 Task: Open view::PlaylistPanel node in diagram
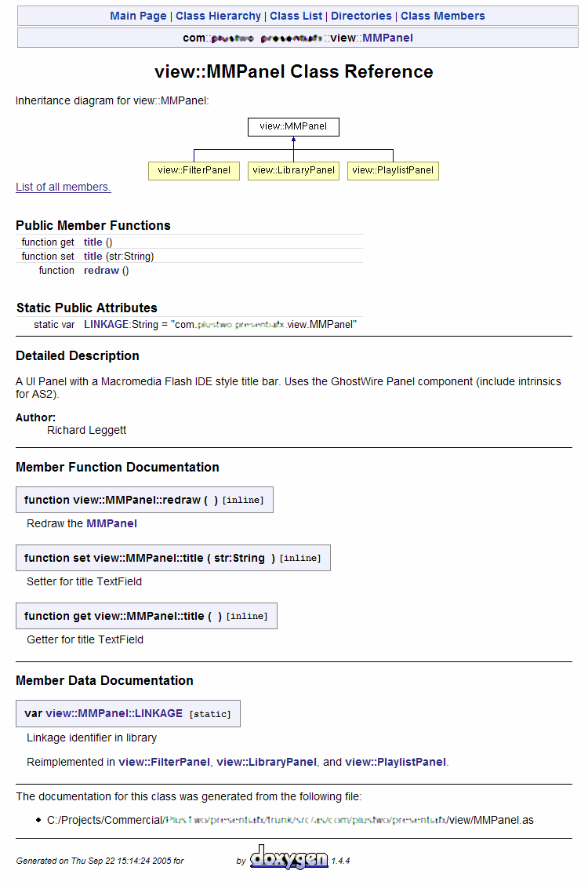(x=393, y=170)
